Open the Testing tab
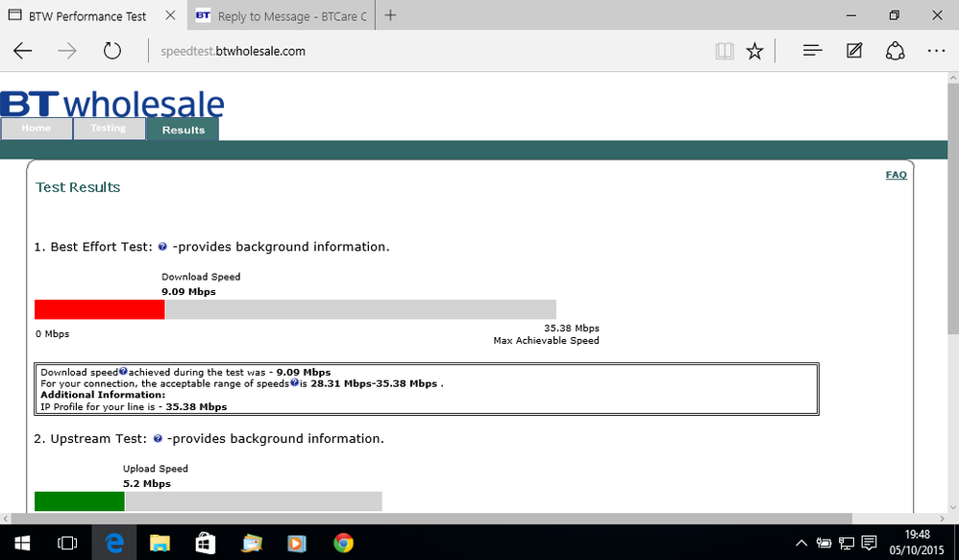 click(109, 129)
